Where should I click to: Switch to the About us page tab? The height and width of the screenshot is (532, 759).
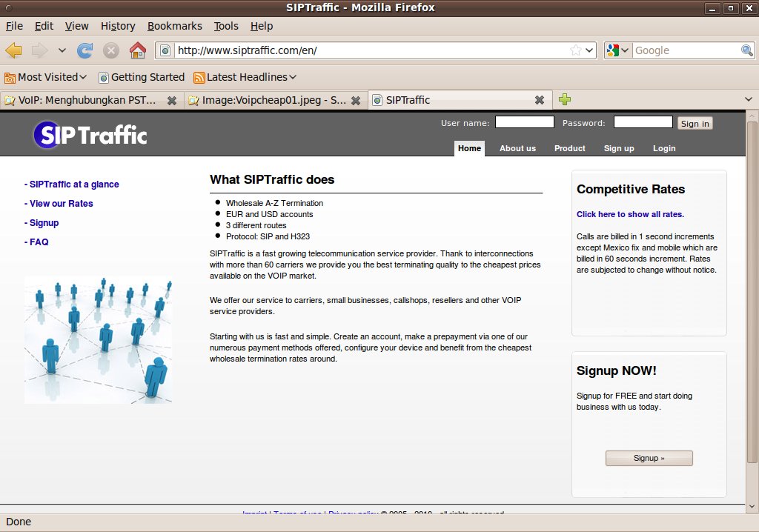[517, 148]
